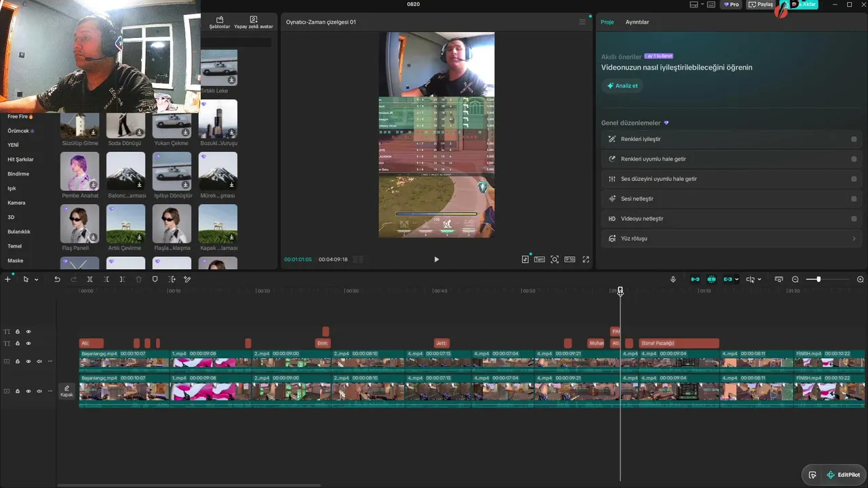Open EditPilot assistant

tap(844, 475)
